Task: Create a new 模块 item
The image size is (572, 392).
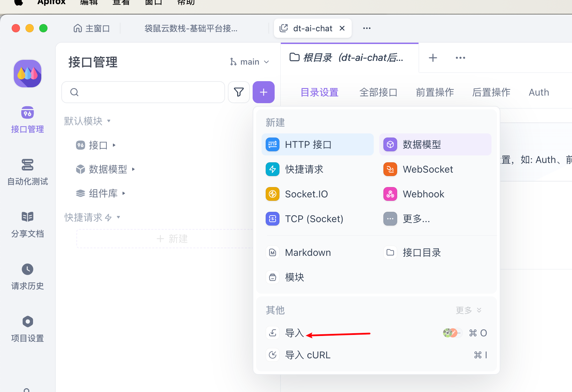Action: pyautogui.click(x=317, y=277)
